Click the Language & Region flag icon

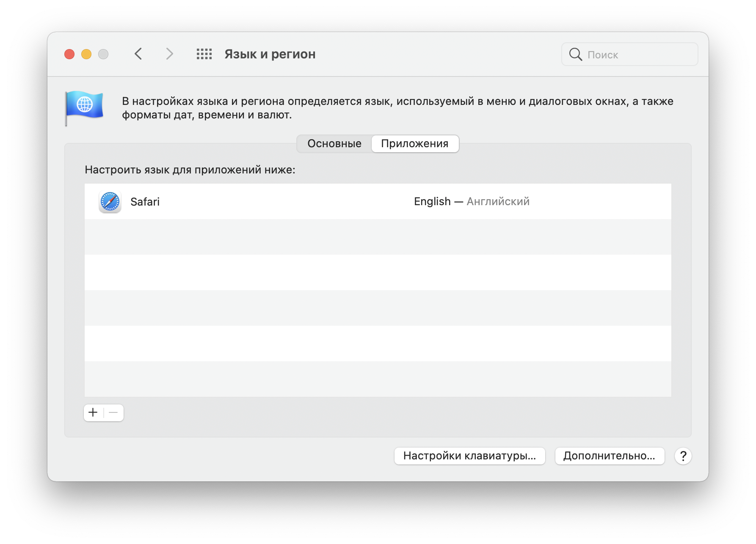point(84,108)
